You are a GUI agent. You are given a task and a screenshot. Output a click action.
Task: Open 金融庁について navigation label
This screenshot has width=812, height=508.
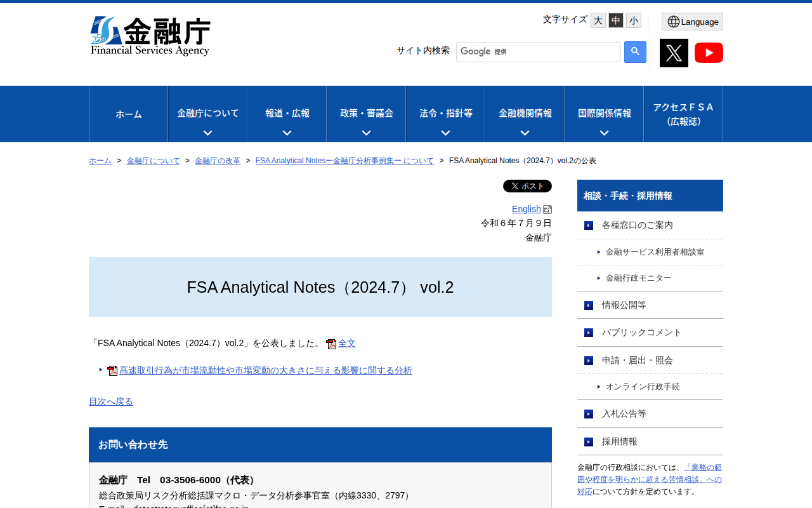(x=208, y=113)
